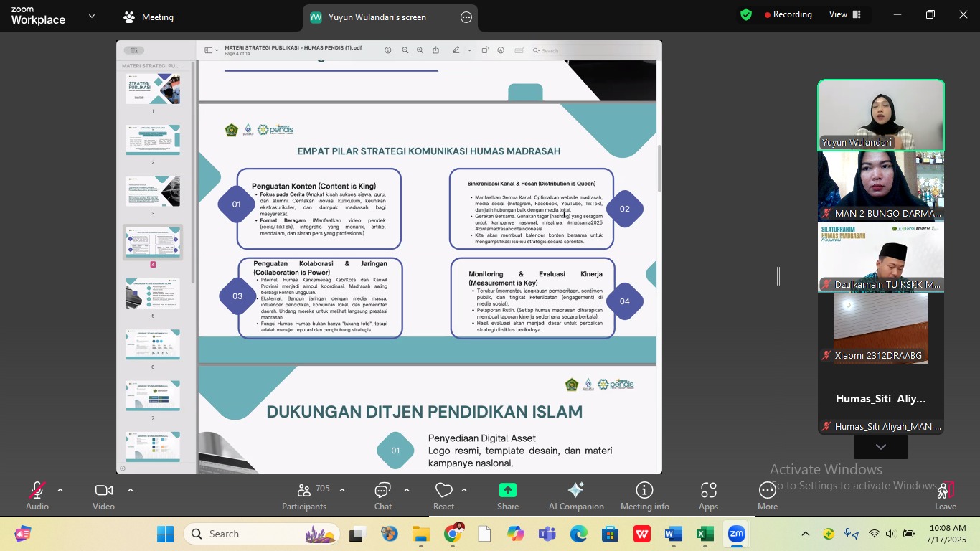Click the More options button
The height and width of the screenshot is (551, 980).
[x=767, y=495]
